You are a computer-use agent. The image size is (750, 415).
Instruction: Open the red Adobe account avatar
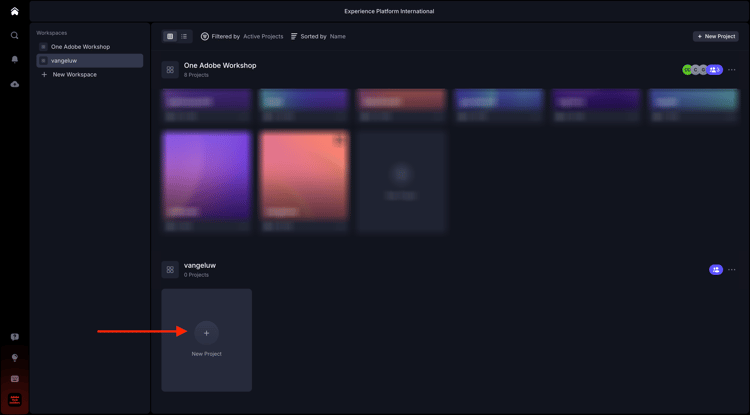pyautogui.click(x=15, y=400)
